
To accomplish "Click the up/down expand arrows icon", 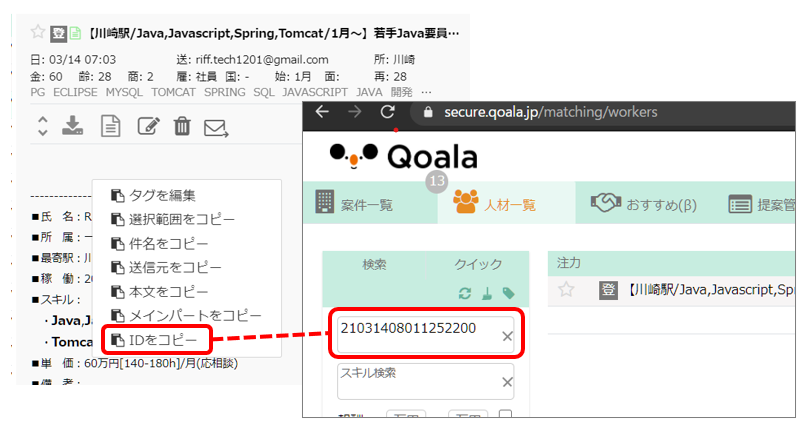I will (41, 126).
